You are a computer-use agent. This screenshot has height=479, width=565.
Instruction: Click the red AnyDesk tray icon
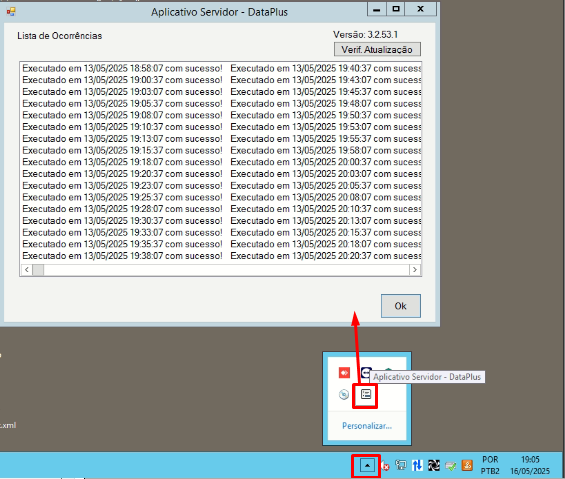pyautogui.click(x=344, y=373)
